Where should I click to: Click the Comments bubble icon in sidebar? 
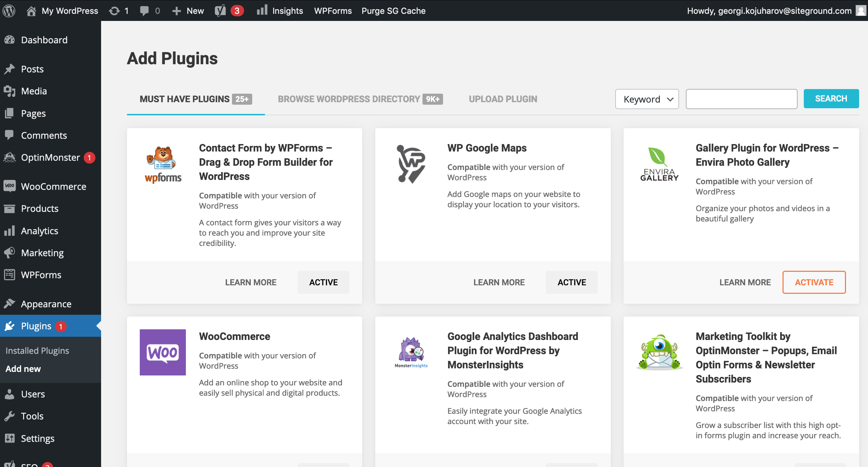point(10,135)
